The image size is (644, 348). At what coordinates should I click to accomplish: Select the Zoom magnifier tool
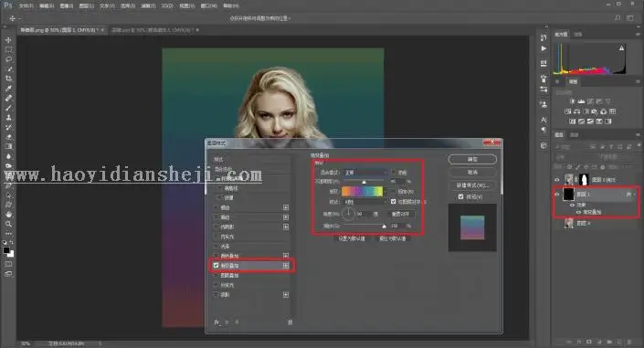[x=8, y=224]
